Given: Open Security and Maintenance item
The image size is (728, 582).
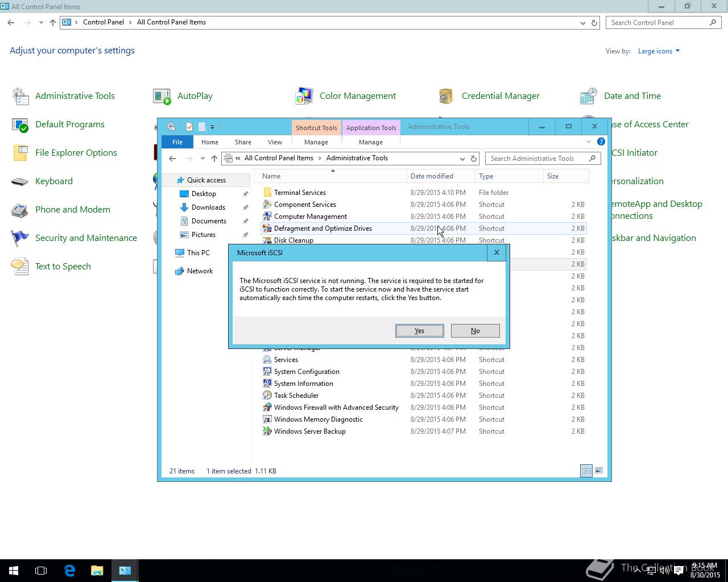Looking at the screenshot, I should (x=74, y=238).
